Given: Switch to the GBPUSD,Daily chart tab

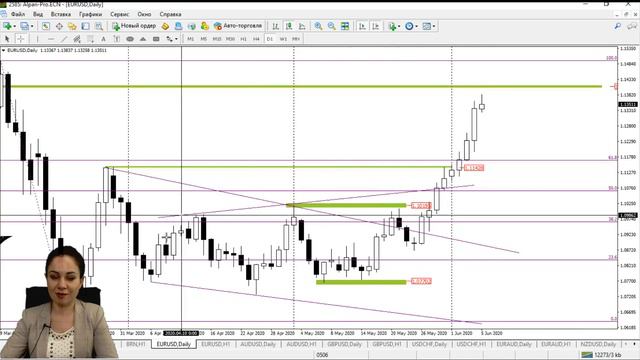Looking at the screenshot, I should click(344, 344).
